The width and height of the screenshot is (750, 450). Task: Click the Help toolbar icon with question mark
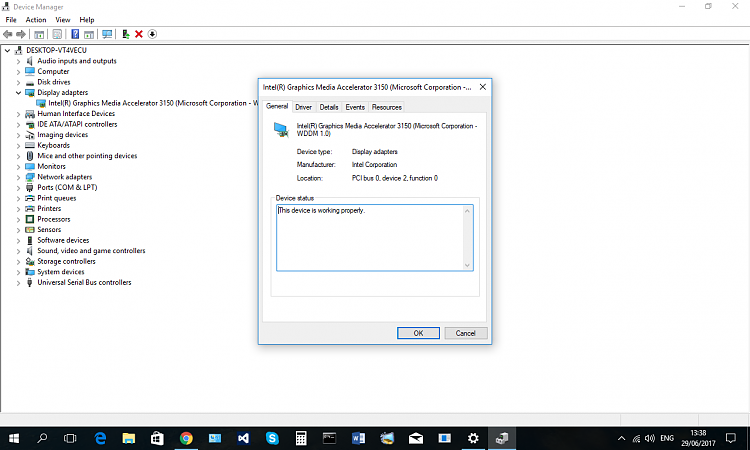point(75,34)
